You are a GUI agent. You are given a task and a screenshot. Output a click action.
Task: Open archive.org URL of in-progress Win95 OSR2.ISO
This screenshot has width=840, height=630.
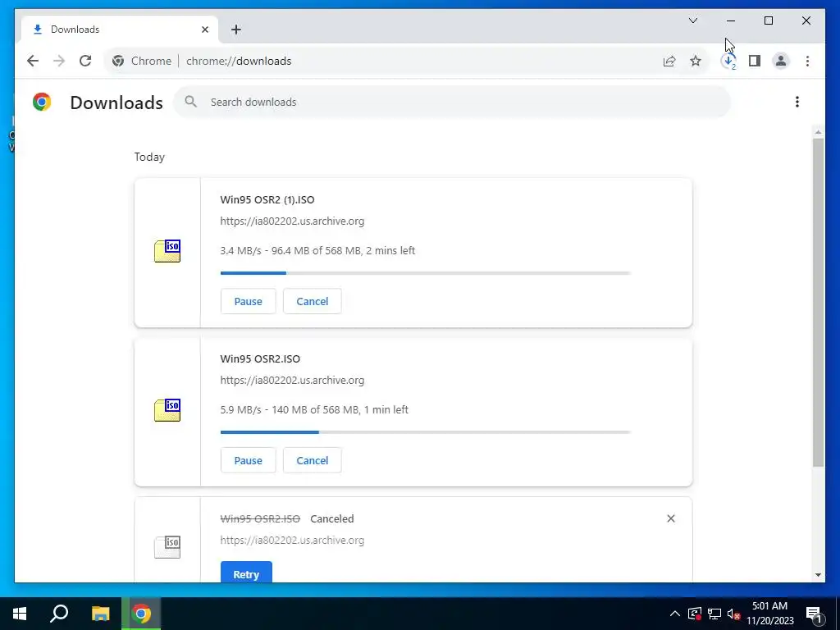pos(292,381)
